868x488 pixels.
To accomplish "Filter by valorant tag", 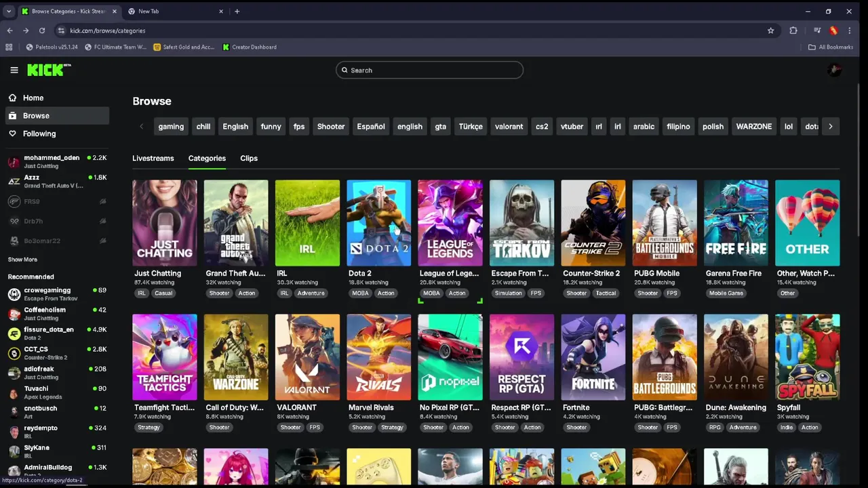I will [x=509, y=126].
